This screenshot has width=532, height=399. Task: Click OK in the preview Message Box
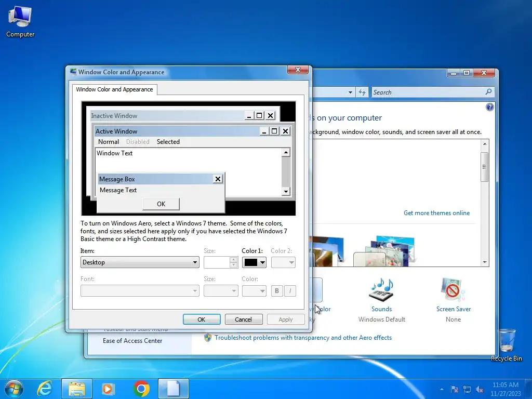pos(161,204)
